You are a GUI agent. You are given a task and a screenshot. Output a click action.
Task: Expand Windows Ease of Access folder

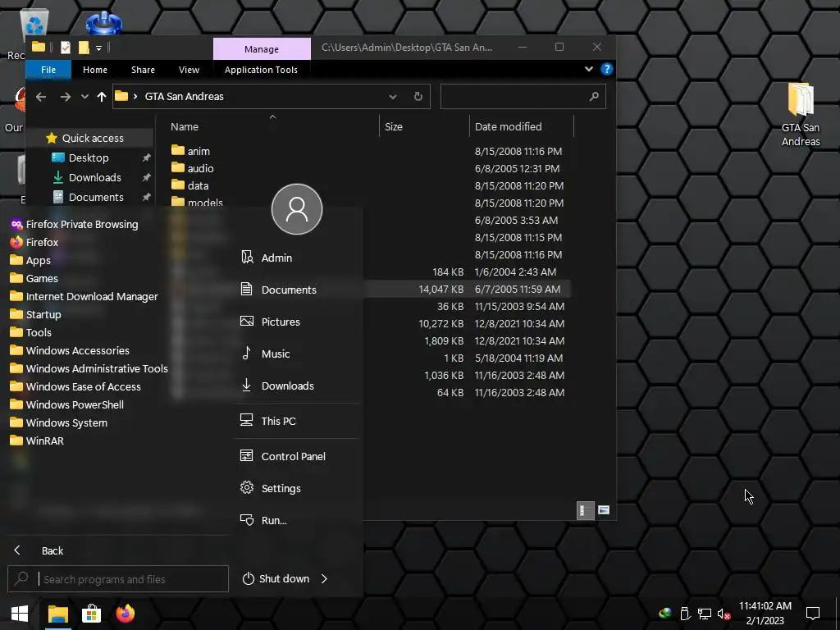75,387
